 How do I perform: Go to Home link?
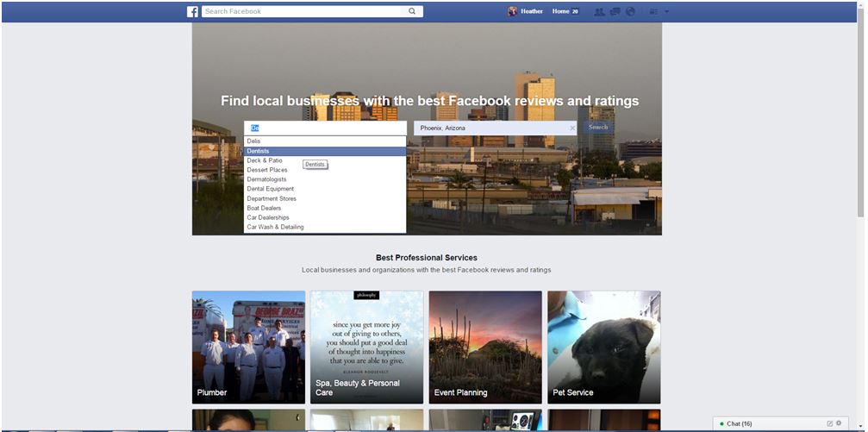click(560, 11)
